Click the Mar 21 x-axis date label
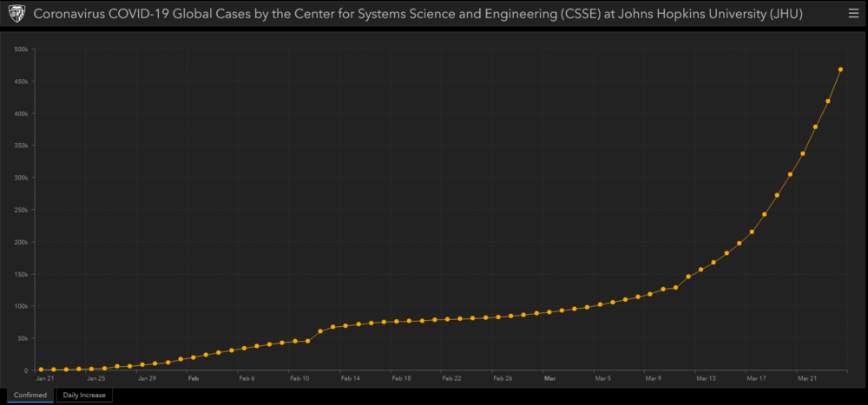The width and height of the screenshot is (868, 405). (x=806, y=379)
